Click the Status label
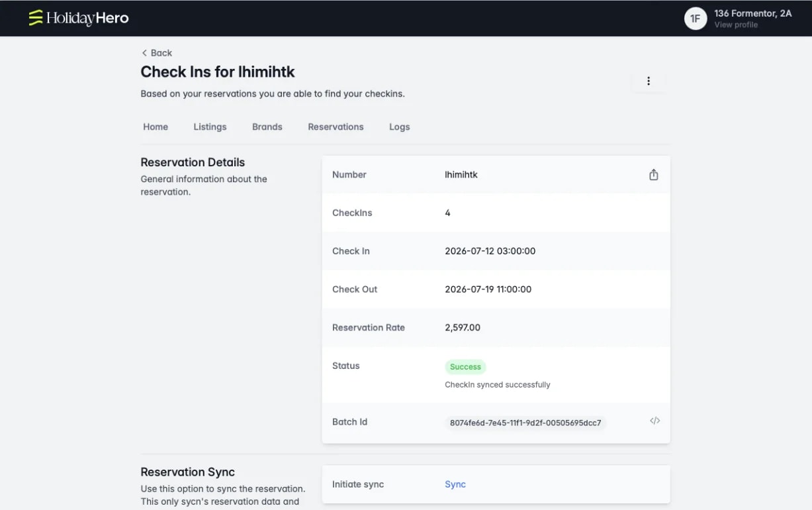Image resolution: width=812 pixels, height=510 pixels. (346, 366)
